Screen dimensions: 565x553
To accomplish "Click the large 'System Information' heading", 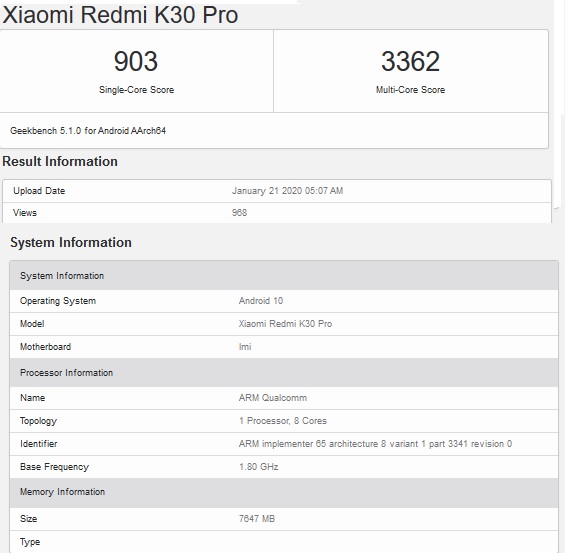I will [x=71, y=242].
